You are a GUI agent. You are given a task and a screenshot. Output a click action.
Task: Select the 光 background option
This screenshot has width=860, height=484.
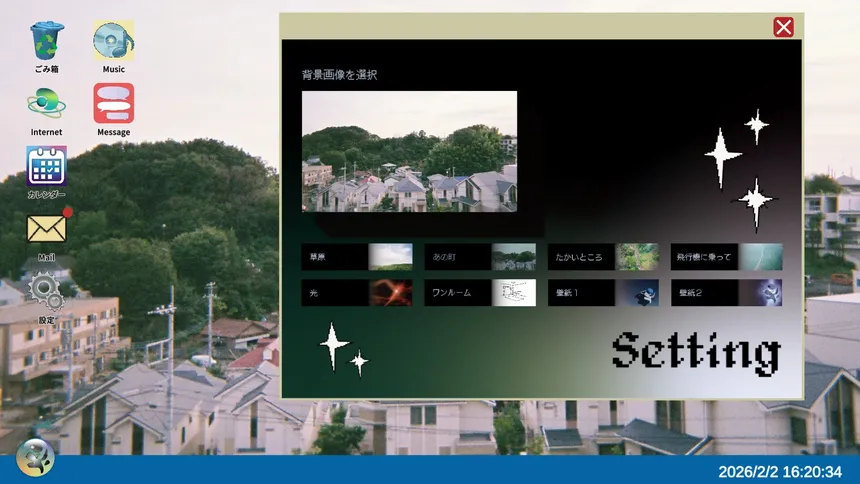(357, 293)
